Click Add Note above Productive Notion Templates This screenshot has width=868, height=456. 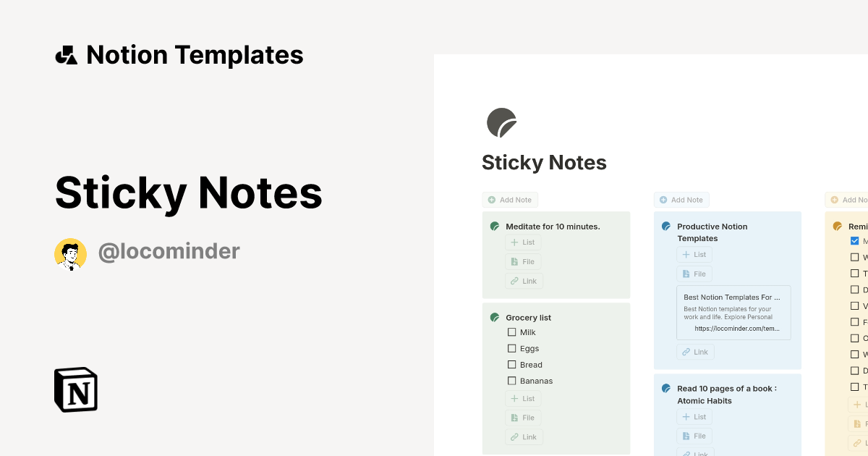[x=681, y=199]
